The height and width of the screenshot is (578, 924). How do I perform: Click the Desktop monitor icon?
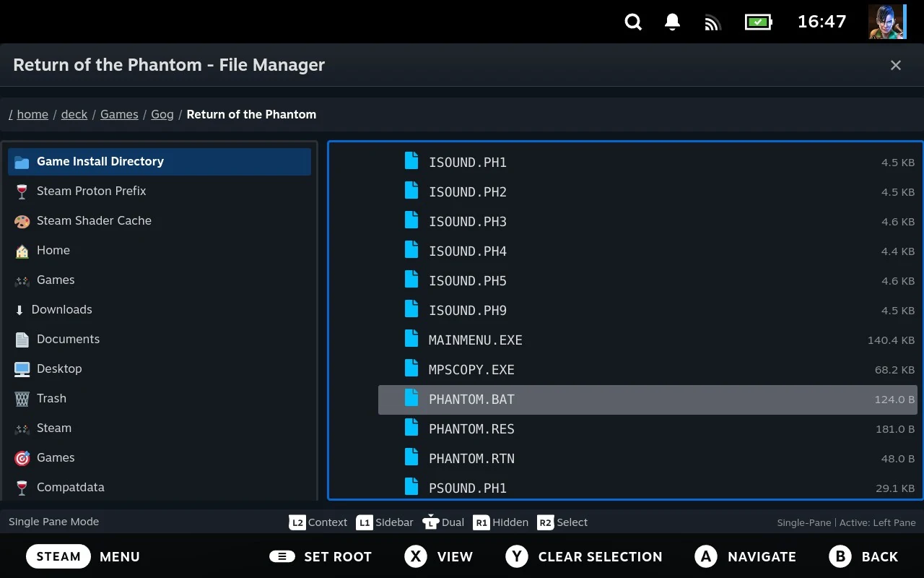pyautogui.click(x=22, y=369)
